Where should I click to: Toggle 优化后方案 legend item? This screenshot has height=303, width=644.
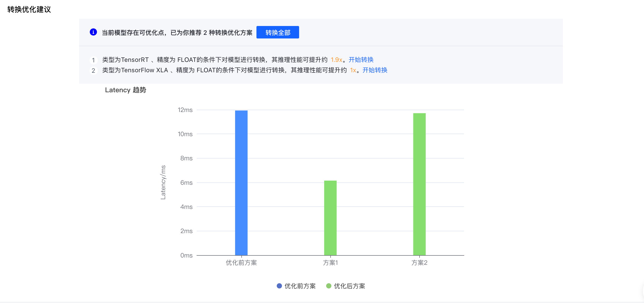click(349, 286)
